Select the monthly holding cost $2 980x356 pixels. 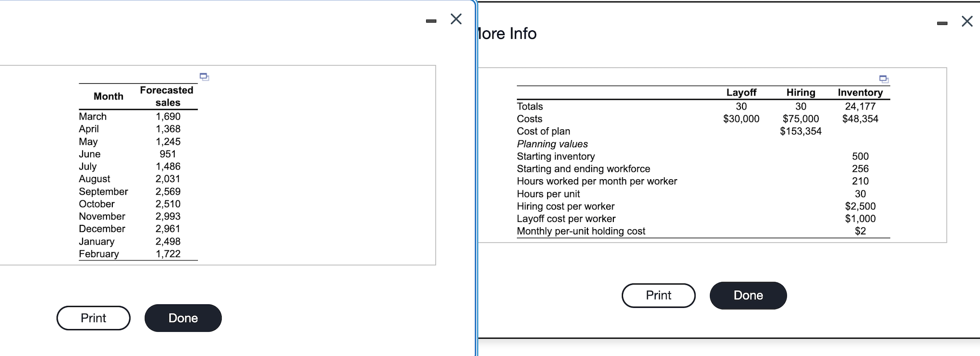pyautogui.click(x=860, y=231)
